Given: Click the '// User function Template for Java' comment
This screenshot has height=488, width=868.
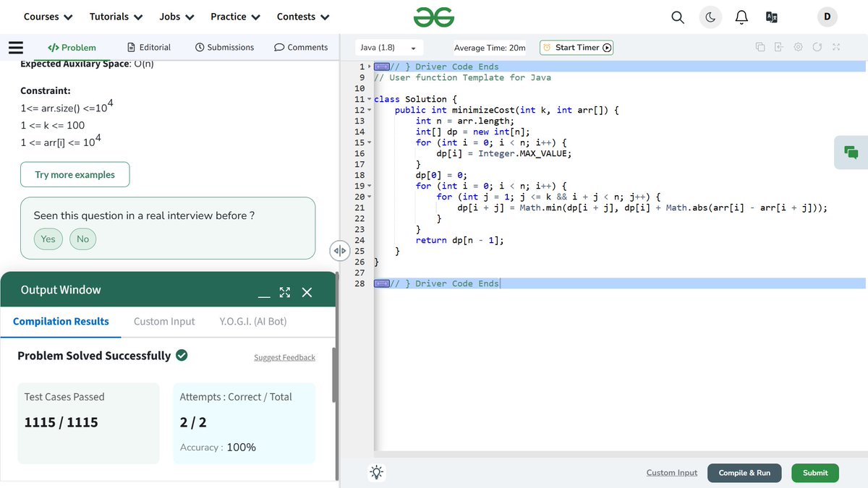Looking at the screenshot, I should 463,77.
